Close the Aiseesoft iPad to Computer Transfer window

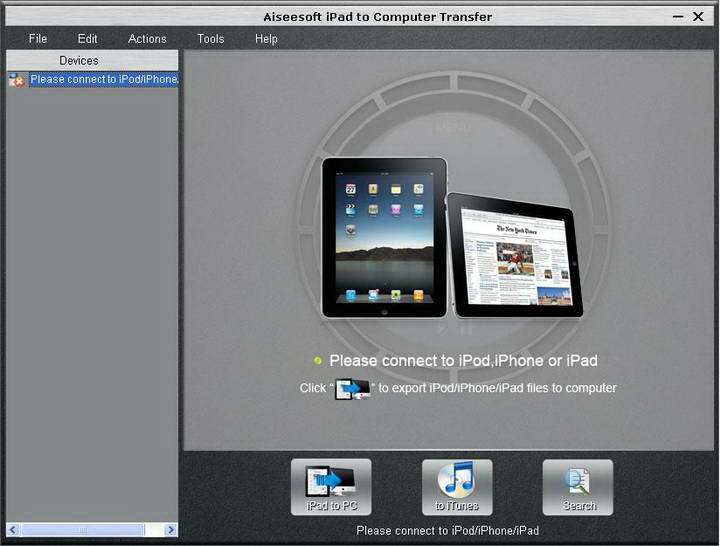698,17
